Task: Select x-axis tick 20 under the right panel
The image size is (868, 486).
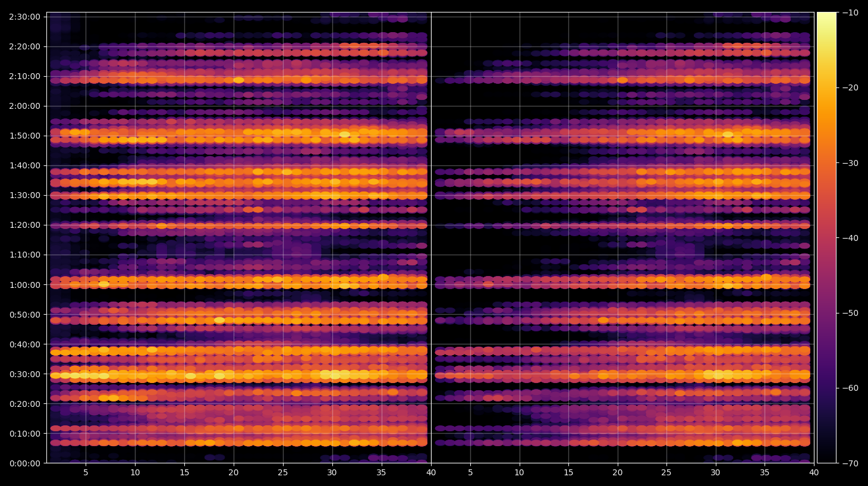Action: (x=618, y=472)
